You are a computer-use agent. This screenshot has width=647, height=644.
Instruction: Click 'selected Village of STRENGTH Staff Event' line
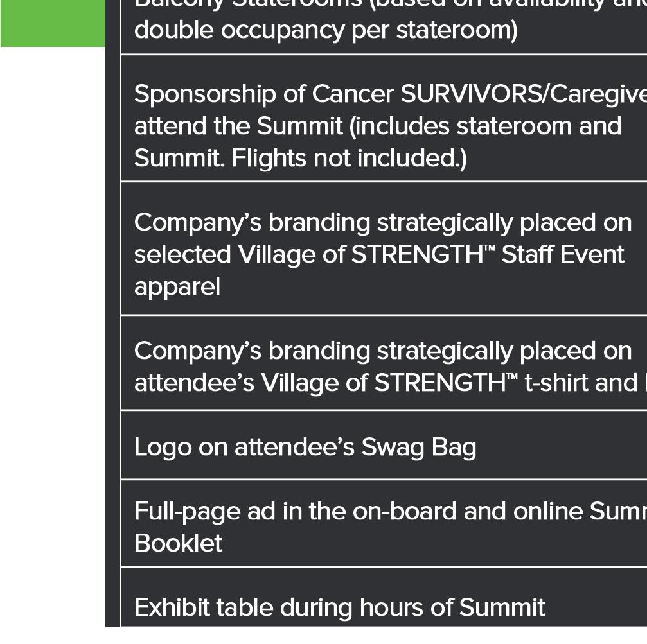click(378, 255)
